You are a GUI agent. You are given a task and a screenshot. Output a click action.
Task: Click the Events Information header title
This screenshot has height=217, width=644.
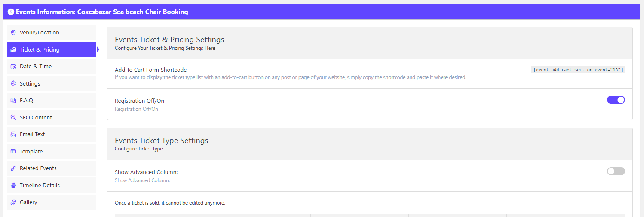click(x=102, y=12)
